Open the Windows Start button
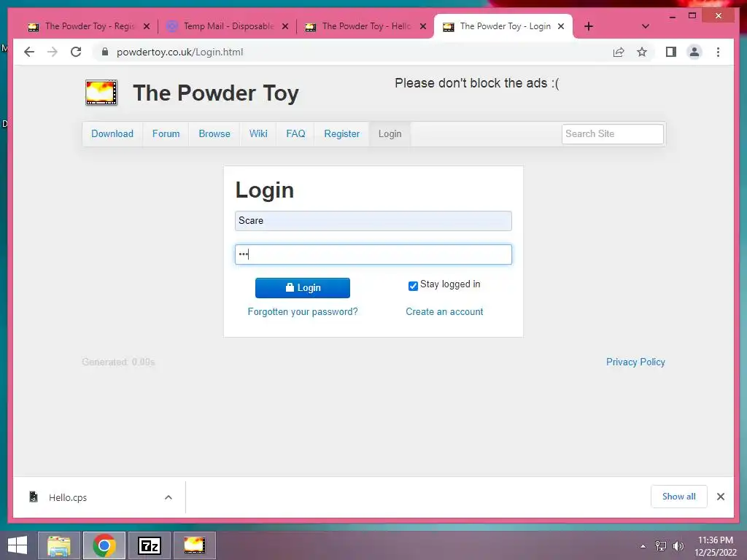This screenshot has width=747, height=560. pyautogui.click(x=18, y=545)
